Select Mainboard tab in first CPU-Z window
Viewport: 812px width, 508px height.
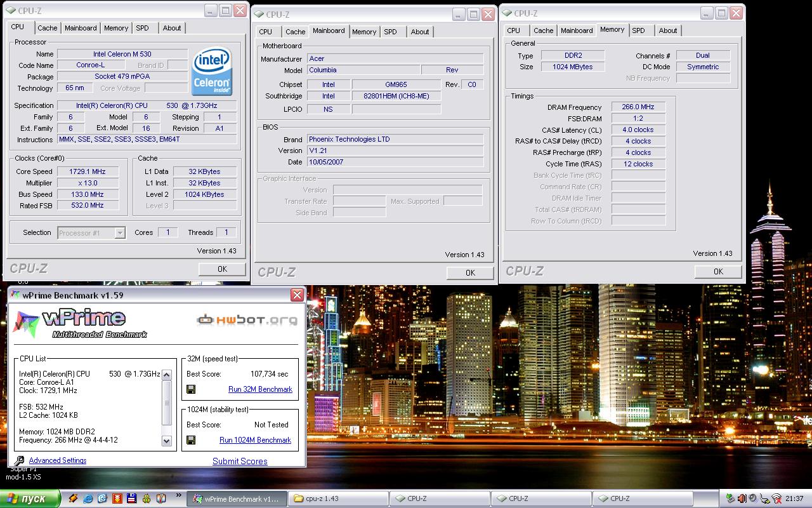81,28
